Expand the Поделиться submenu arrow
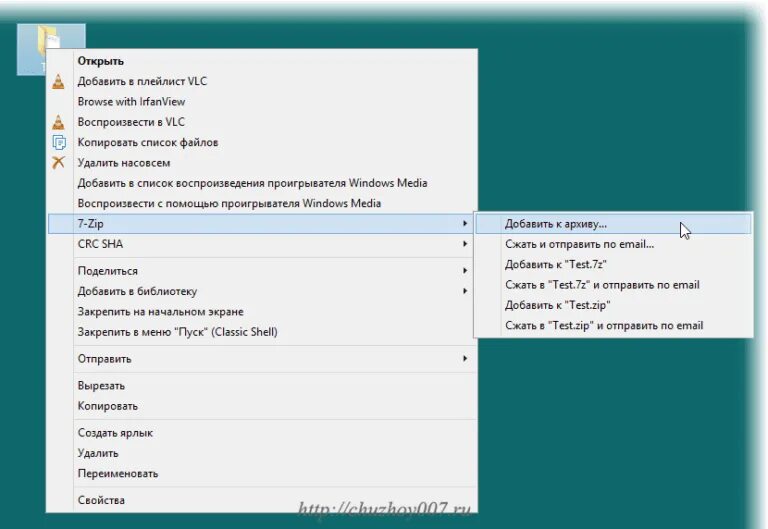This screenshot has width=768, height=529. pyautogui.click(x=464, y=271)
